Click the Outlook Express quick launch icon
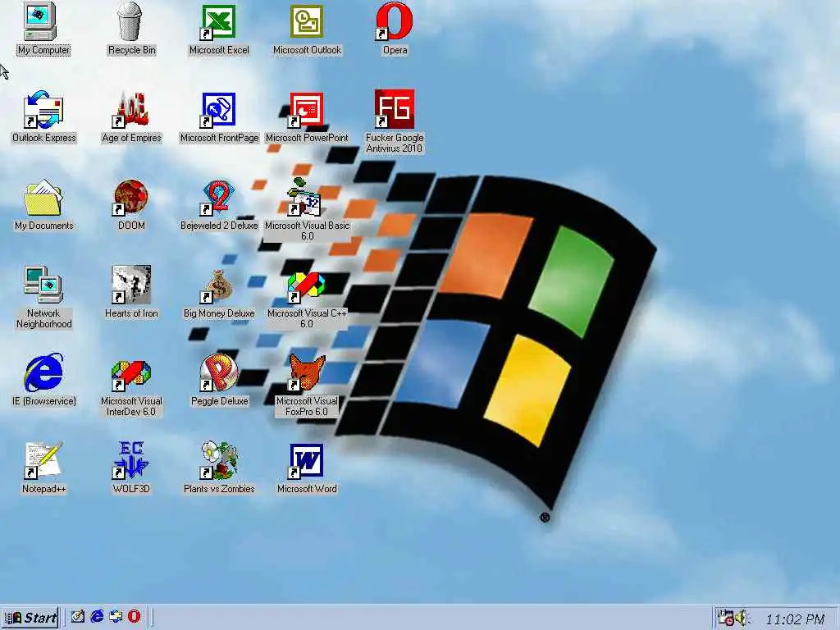 (115, 617)
